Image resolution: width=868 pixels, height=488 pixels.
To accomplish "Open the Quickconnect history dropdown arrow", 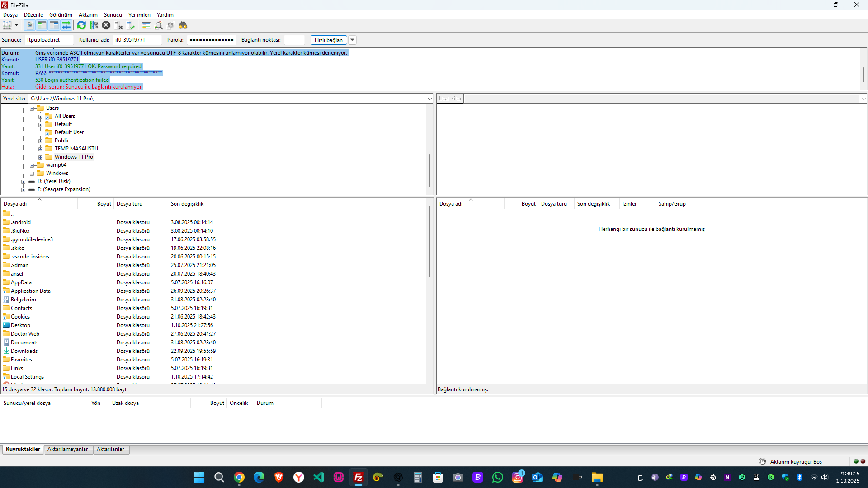I will 352,40.
